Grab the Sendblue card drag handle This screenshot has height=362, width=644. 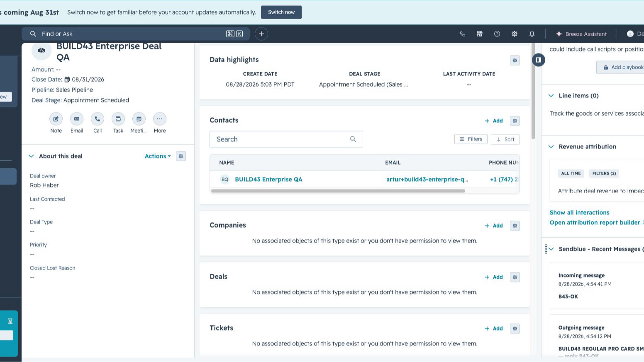coord(546,249)
